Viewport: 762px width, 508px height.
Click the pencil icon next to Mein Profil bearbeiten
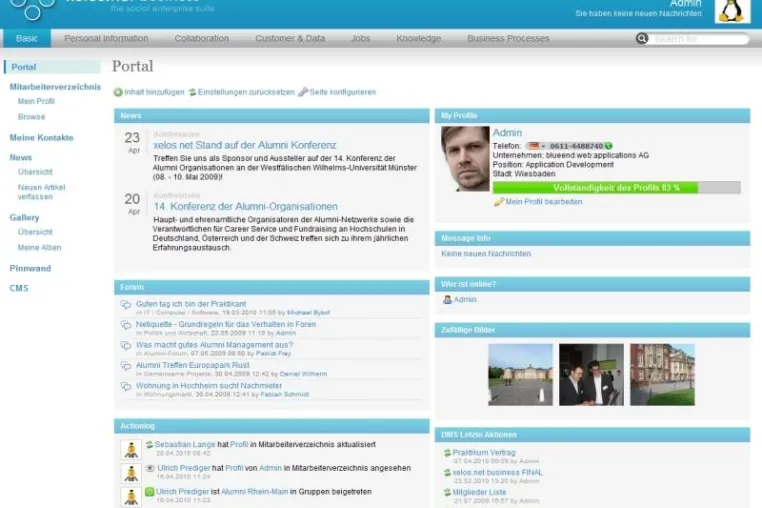click(499, 202)
